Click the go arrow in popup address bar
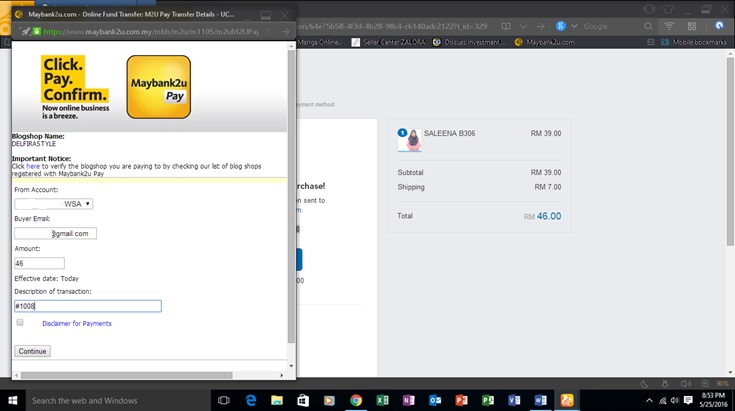 (x=285, y=31)
